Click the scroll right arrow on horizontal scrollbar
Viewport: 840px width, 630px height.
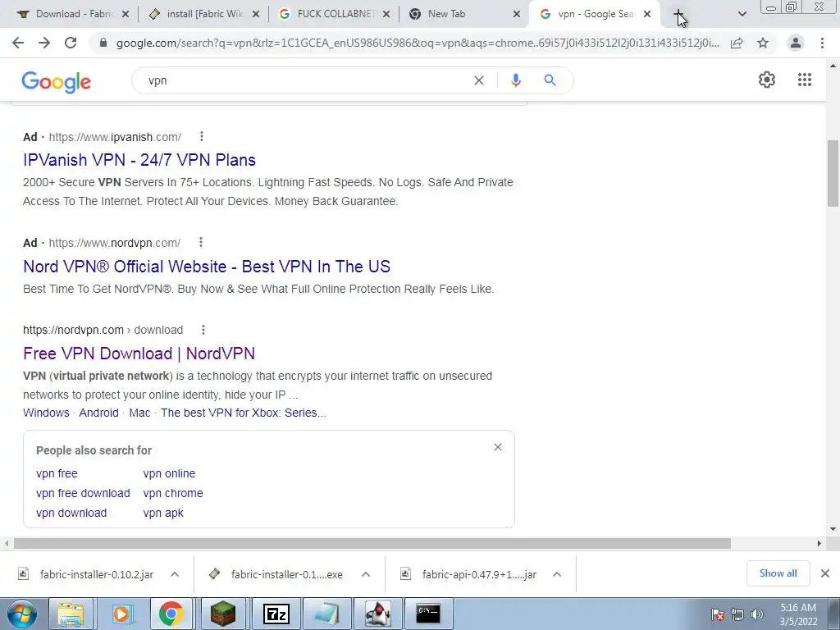click(819, 543)
